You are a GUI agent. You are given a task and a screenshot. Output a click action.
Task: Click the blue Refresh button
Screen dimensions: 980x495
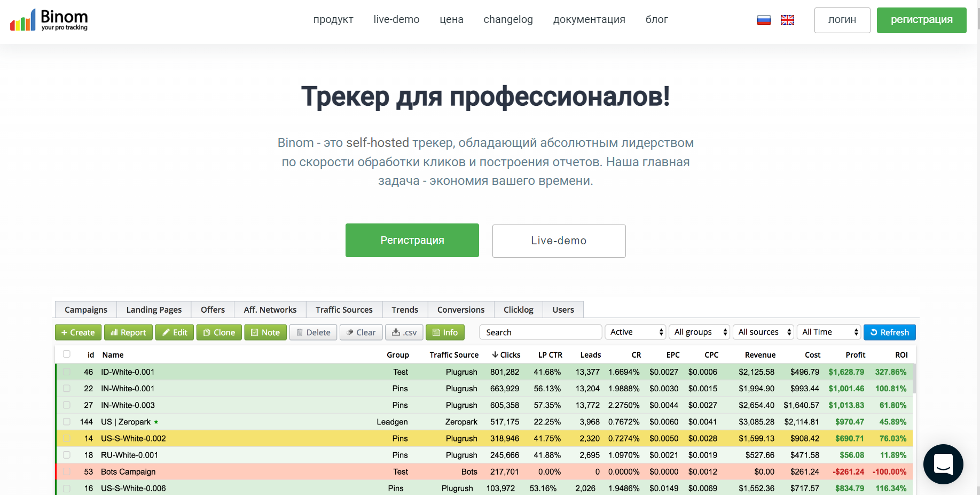(x=890, y=332)
